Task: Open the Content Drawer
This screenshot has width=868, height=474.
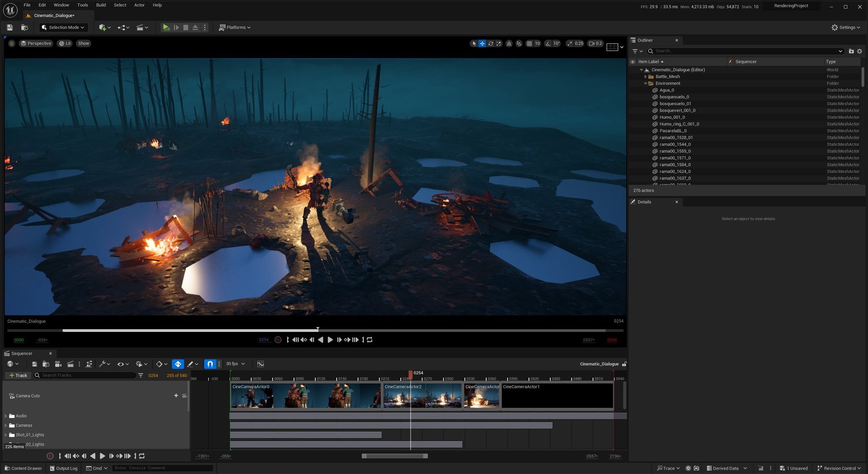Action: point(23,468)
